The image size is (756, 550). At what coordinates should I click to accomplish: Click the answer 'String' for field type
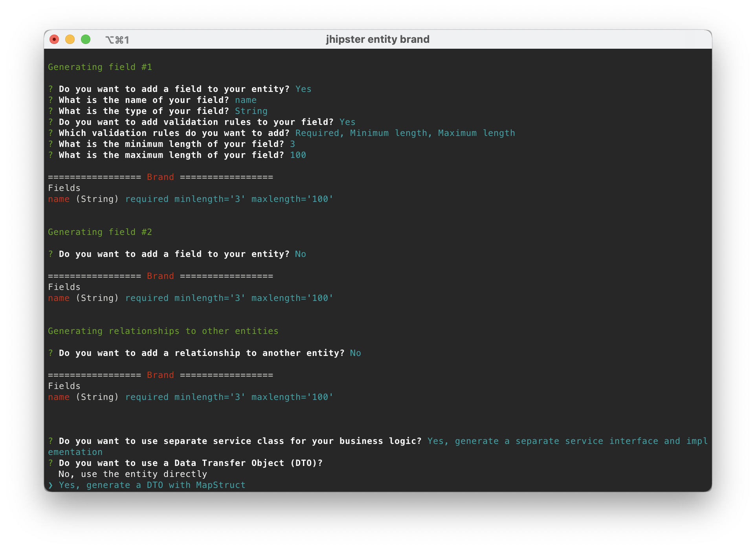pyautogui.click(x=251, y=111)
